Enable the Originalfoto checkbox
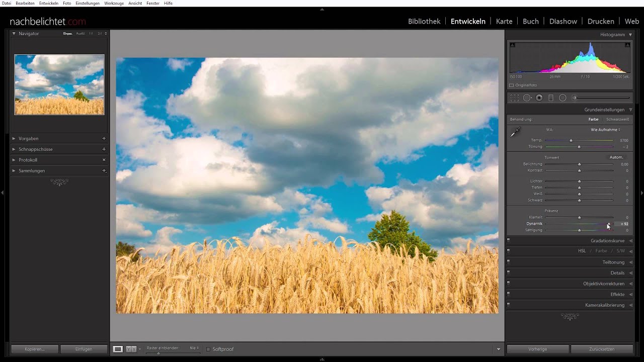This screenshot has height=362, width=644. coord(512,85)
